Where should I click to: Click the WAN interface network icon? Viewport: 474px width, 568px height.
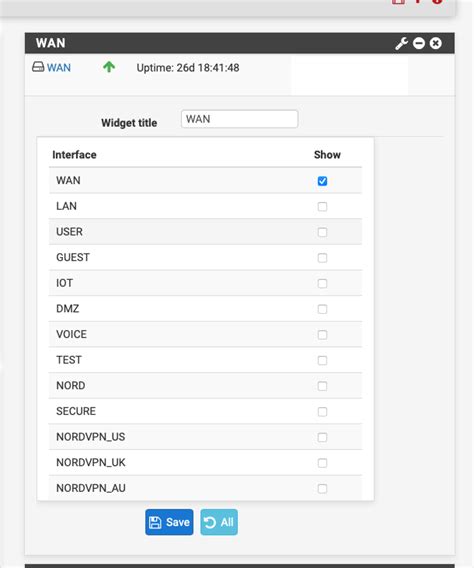(38, 67)
